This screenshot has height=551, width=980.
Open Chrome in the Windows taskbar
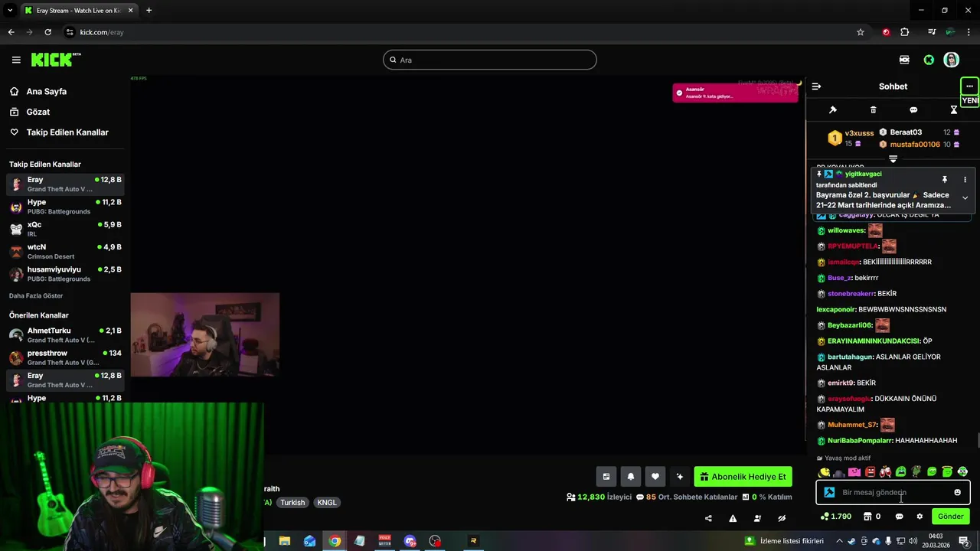click(x=335, y=541)
